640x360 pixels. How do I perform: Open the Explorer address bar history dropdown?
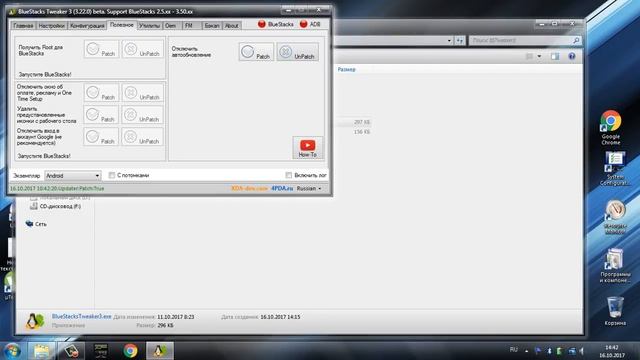[449, 40]
